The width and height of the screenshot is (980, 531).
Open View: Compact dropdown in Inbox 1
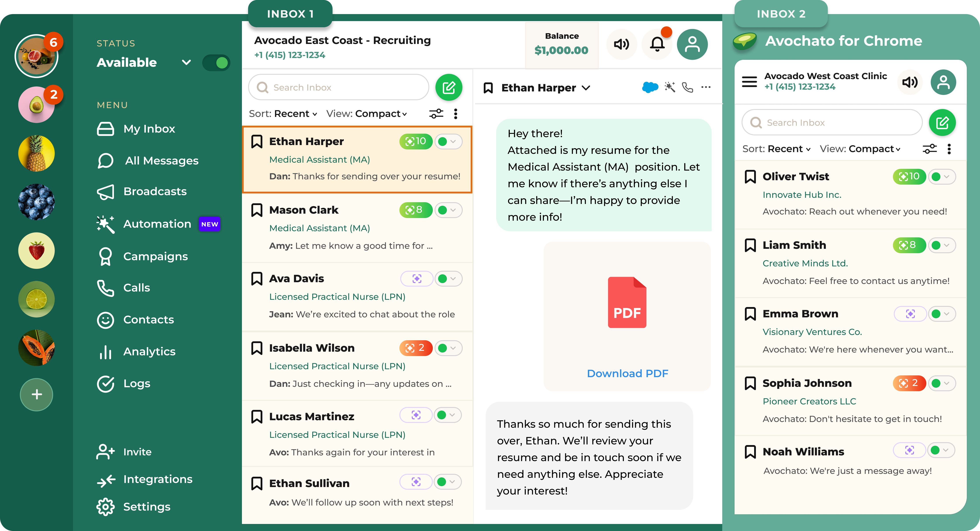point(367,114)
